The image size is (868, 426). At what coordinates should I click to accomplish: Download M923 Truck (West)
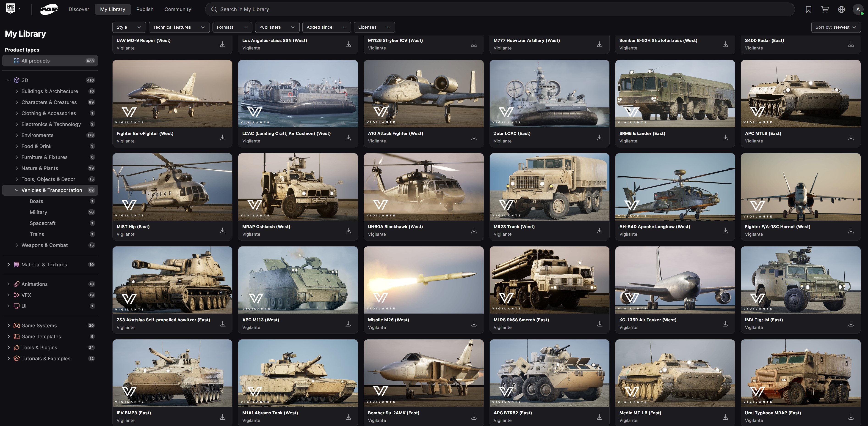[600, 230]
